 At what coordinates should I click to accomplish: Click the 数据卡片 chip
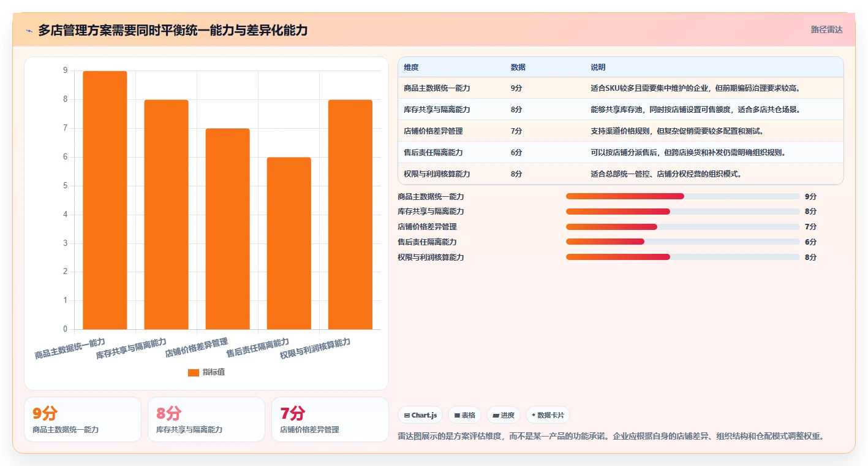tap(548, 415)
